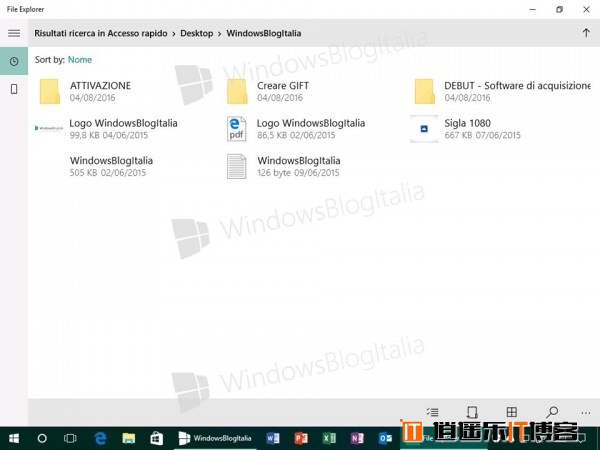
Task: Select the WindowsBlogItalia text document icon
Action: click(x=236, y=166)
